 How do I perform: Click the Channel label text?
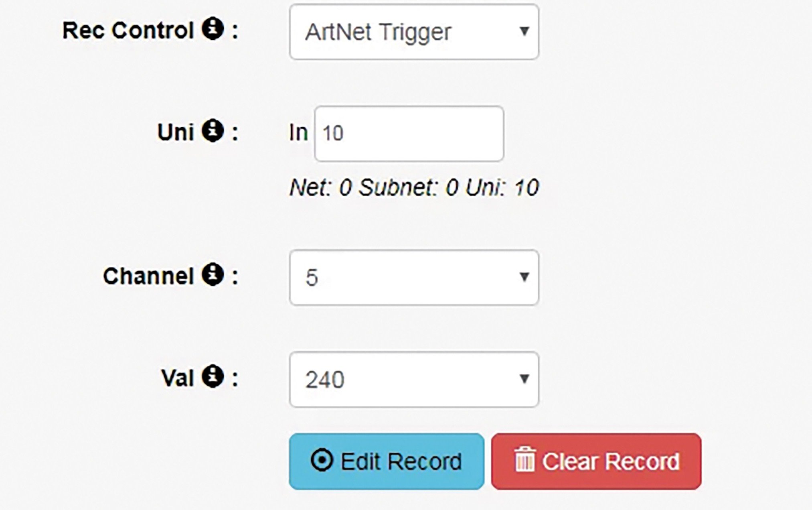[x=148, y=276]
